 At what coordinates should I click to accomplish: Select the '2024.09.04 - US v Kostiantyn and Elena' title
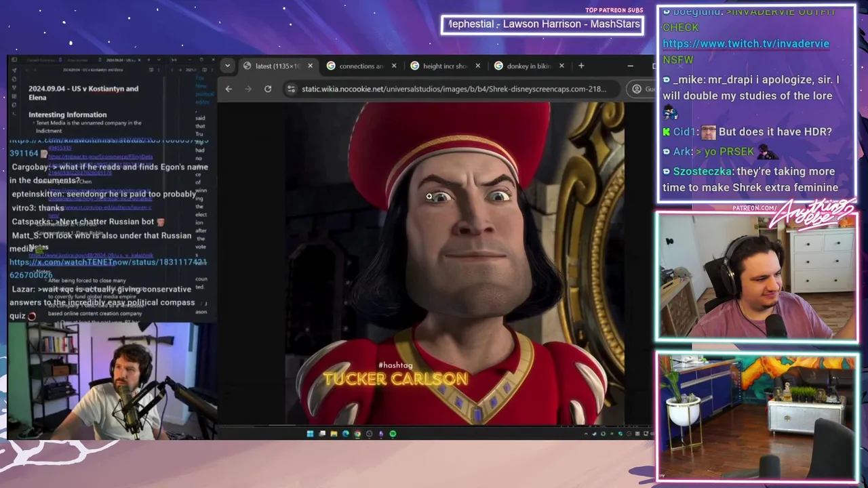[83, 93]
